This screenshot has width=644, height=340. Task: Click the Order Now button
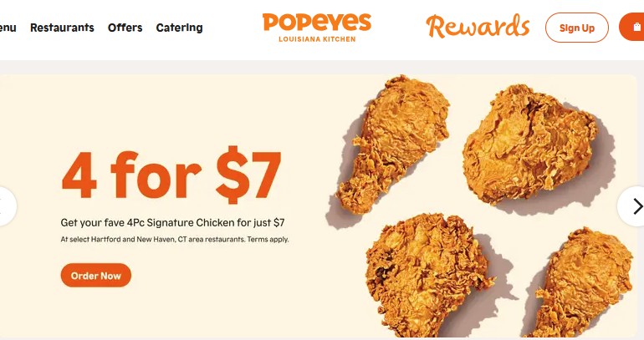[96, 275]
